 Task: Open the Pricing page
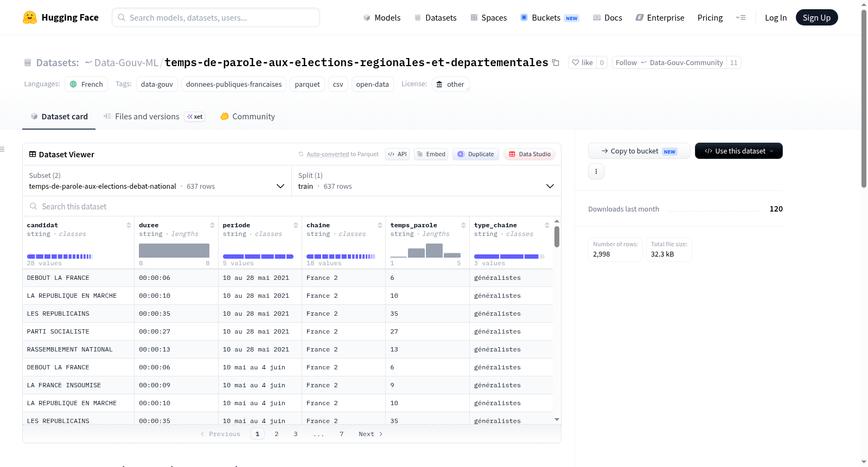(x=710, y=17)
